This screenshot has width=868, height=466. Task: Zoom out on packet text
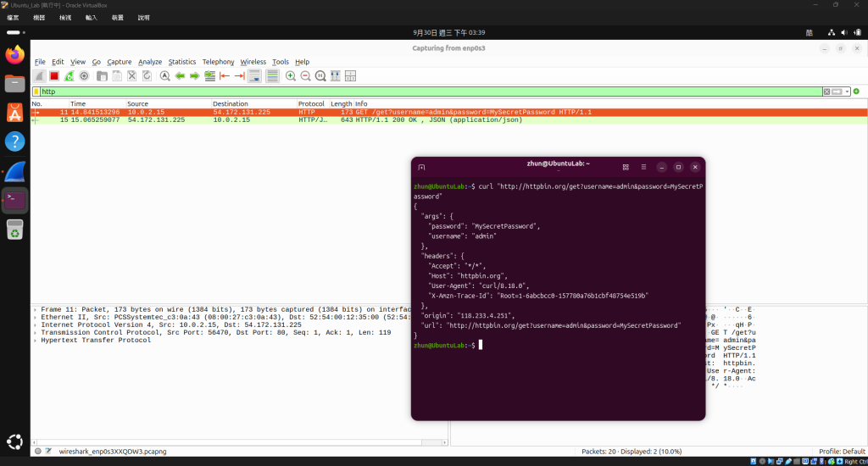[x=305, y=76]
